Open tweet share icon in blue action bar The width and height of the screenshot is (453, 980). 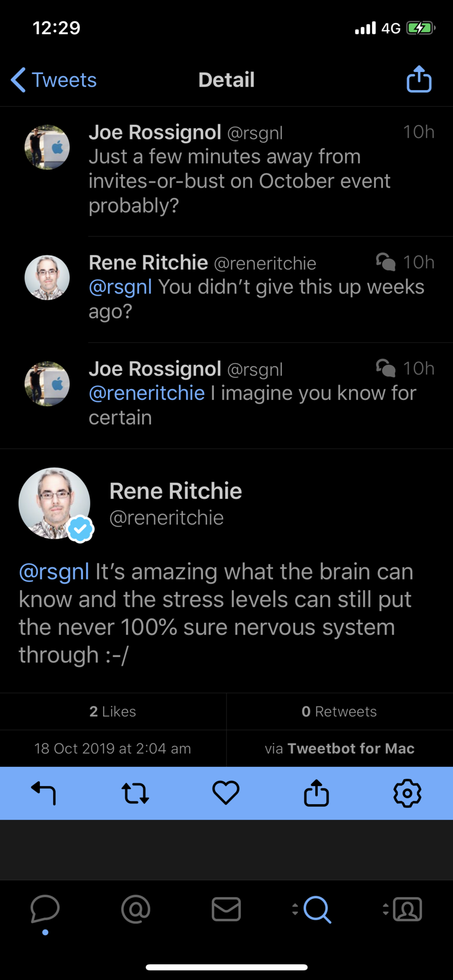click(x=316, y=793)
